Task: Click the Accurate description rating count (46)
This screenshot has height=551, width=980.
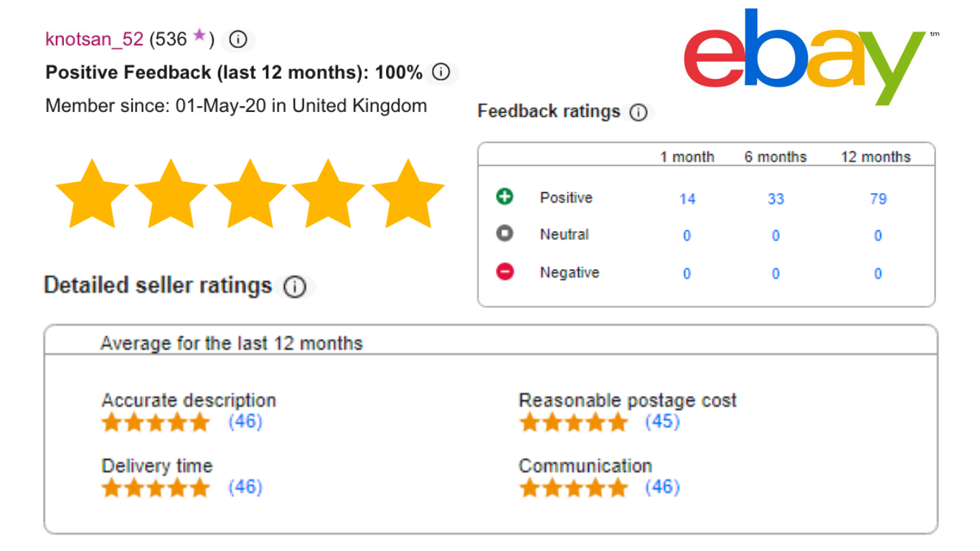Action: (245, 421)
